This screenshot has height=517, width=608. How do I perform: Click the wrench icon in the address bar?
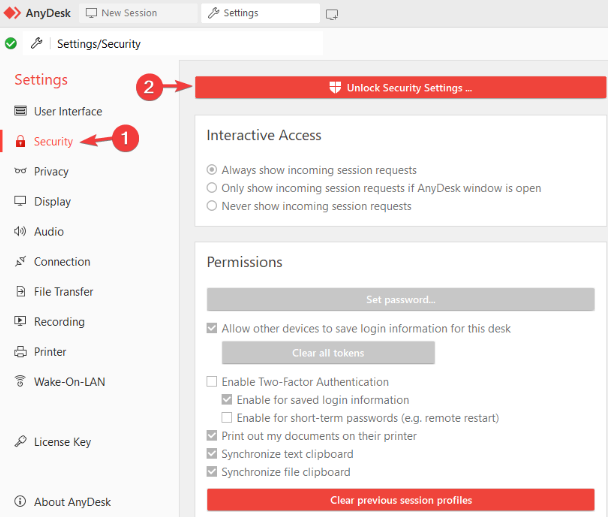(36, 43)
